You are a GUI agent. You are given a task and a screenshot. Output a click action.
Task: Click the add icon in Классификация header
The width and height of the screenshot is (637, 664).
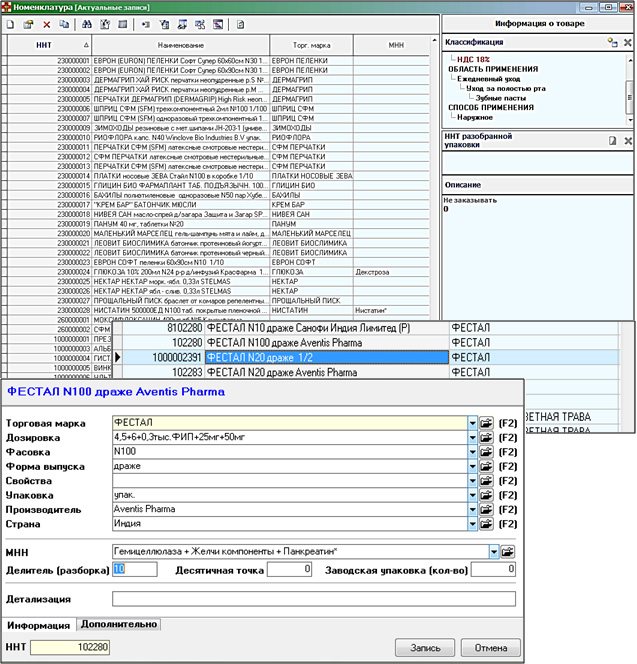612,42
